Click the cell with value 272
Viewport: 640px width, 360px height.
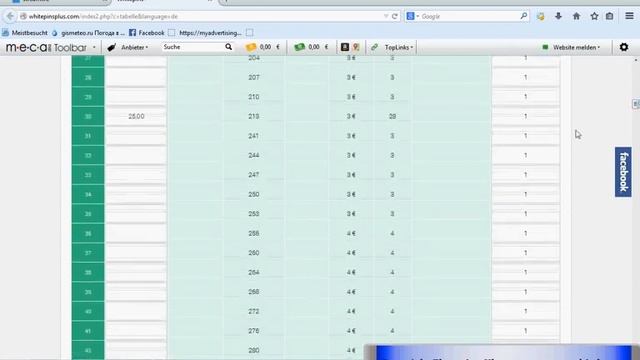pos(254,311)
